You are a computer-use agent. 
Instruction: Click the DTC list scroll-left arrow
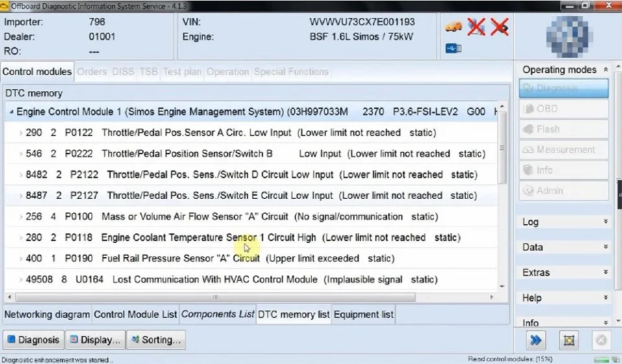[x=10, y=297]
